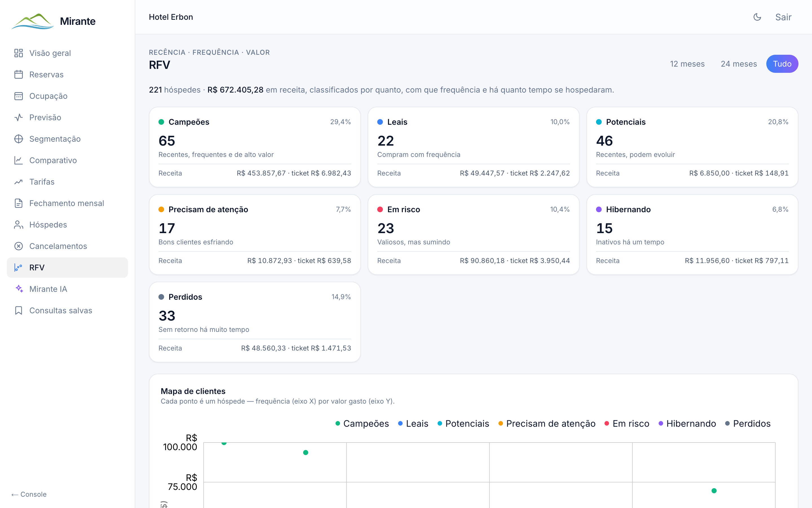Click the total revenue R$ 672.405,28
This screenshot has width=812, height=508.
click(235, 90)
